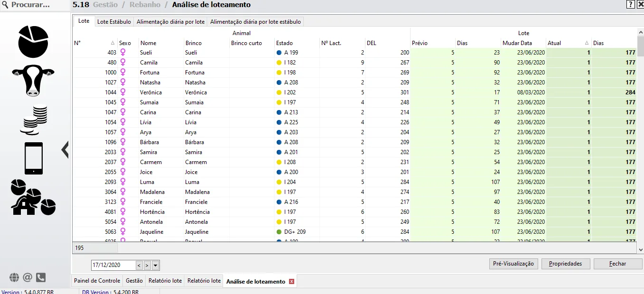The width and height of the screenshot is (644, 294).
Task: Sort by the Atual column header
Action: (x=569, y=43)
